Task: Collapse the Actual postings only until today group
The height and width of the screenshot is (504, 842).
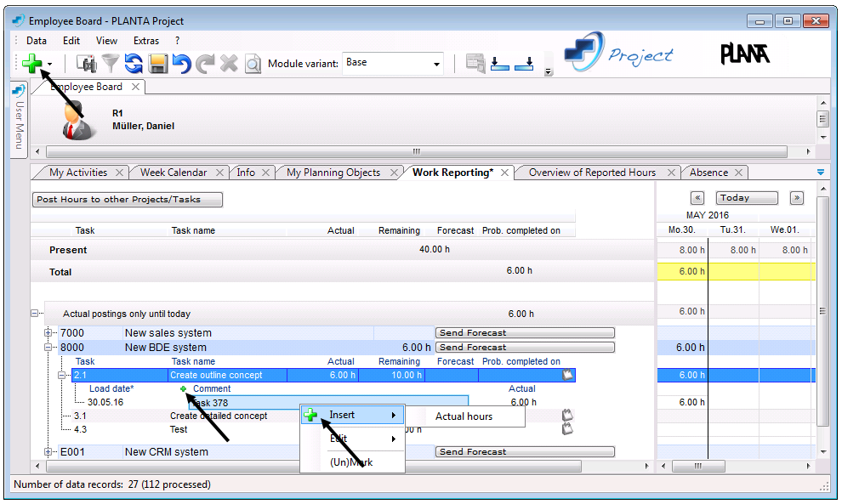Action: 34,313
